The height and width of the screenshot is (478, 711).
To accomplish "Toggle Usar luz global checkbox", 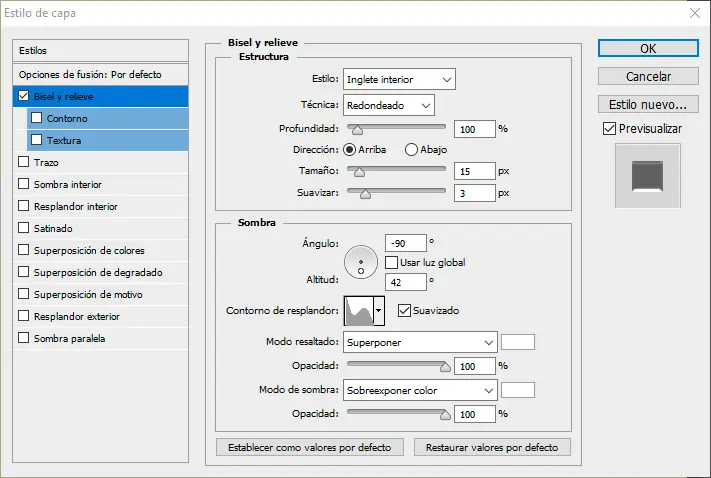I will (391, 263).
